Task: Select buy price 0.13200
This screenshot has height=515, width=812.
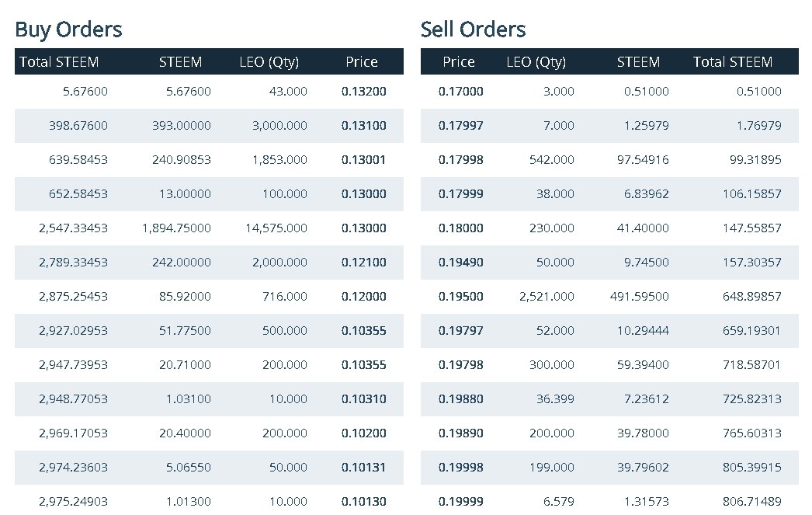Action: 363,92
